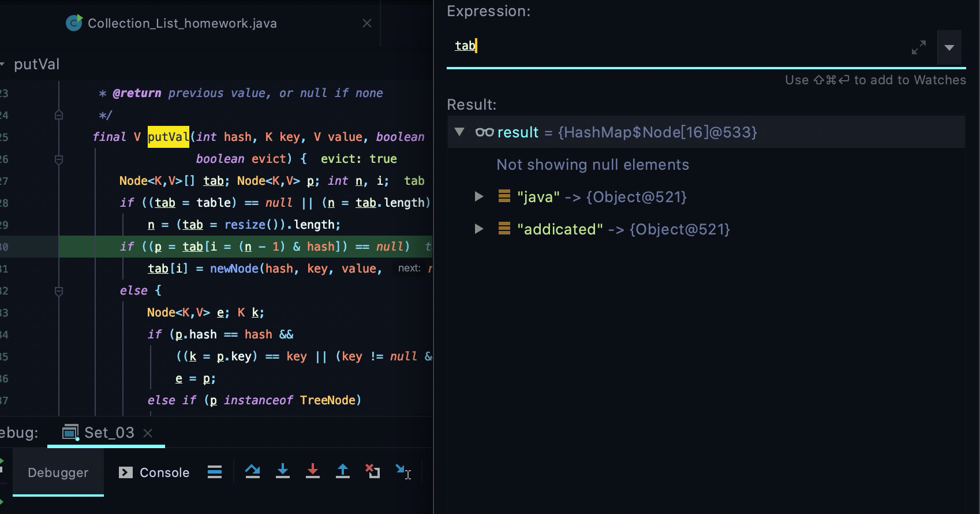Image resolution: width=980 pixels, height=514 pixels.
Task: Click the {Object@521} value of "java"
Action: tap(636, 197)
